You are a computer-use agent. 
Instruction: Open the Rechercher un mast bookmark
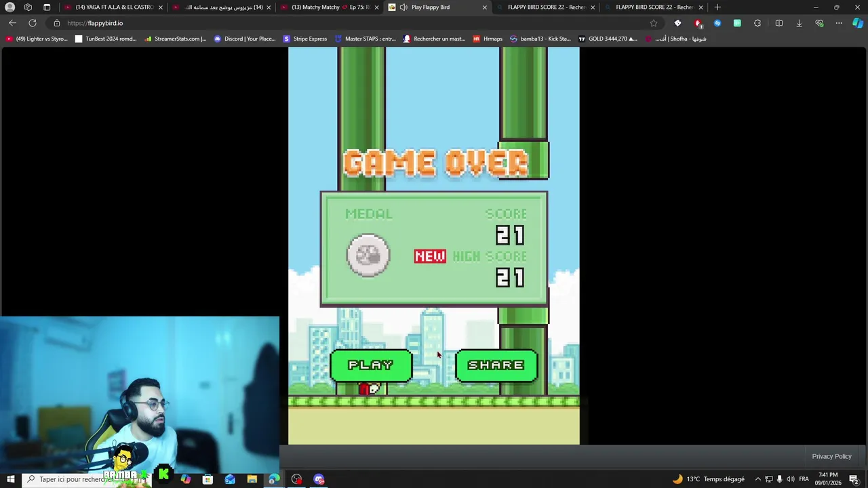point(434,39)
